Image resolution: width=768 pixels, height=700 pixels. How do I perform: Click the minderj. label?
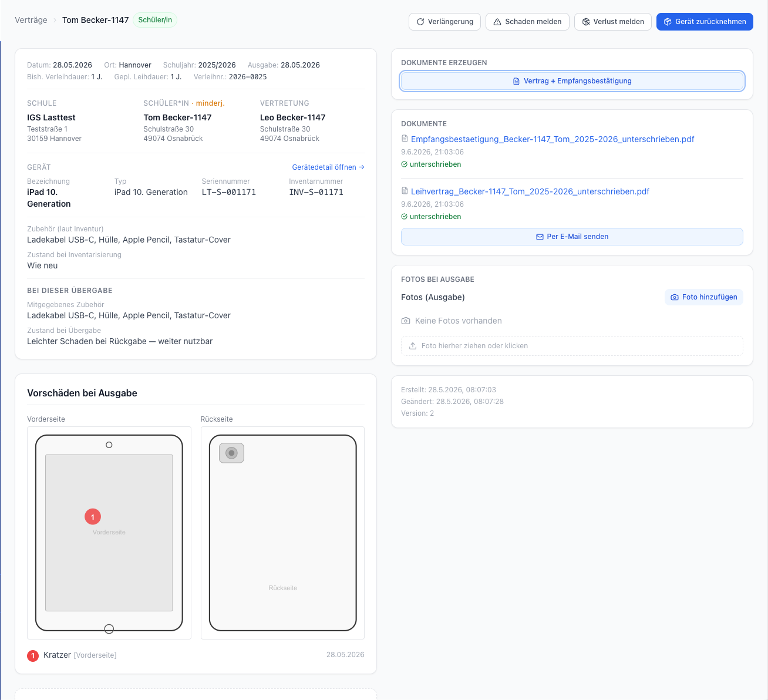[210, 103]
